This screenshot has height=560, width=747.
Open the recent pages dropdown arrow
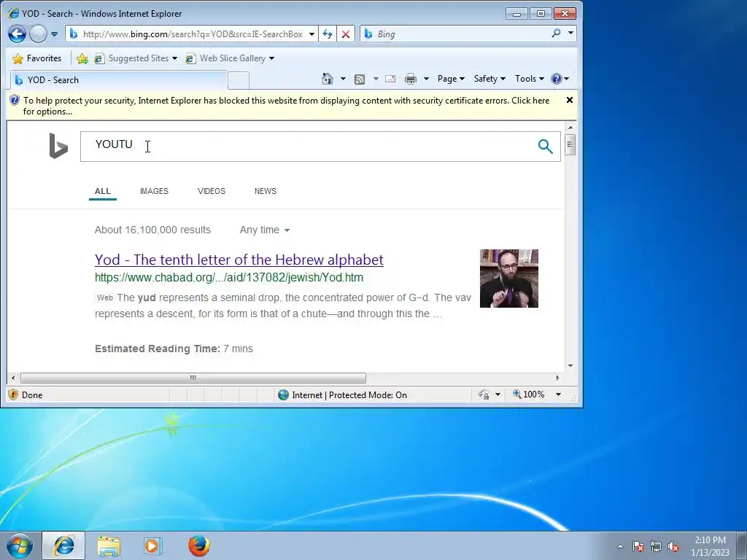pyautogui.click(x=54, y=34)
